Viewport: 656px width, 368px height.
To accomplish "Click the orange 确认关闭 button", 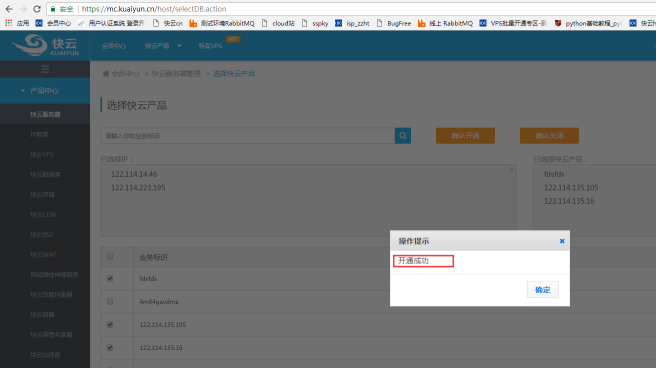I will click(549, 136).
